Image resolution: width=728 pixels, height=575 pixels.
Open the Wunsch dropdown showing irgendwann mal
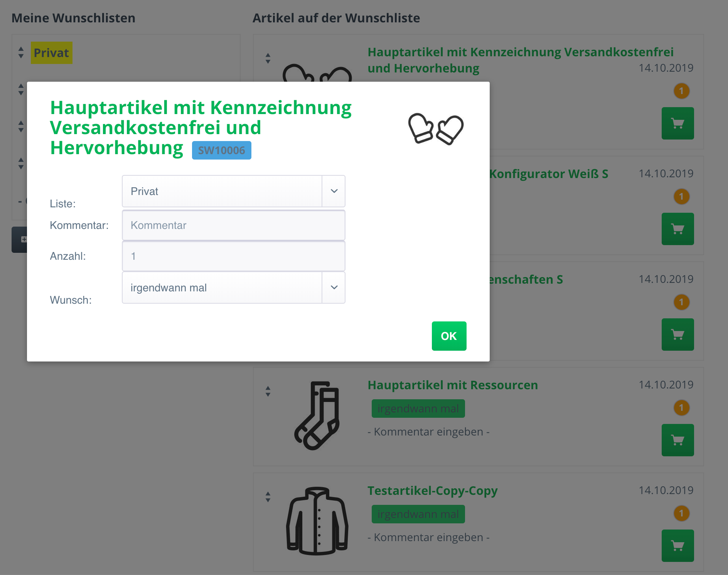(233, 287)
